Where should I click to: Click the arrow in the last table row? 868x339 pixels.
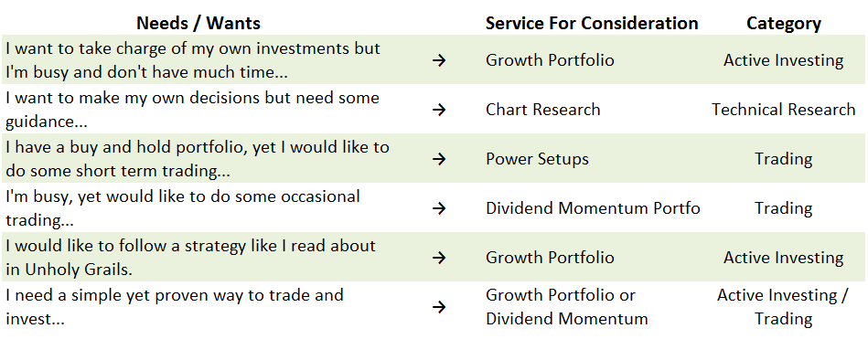(x=439, y=307)
